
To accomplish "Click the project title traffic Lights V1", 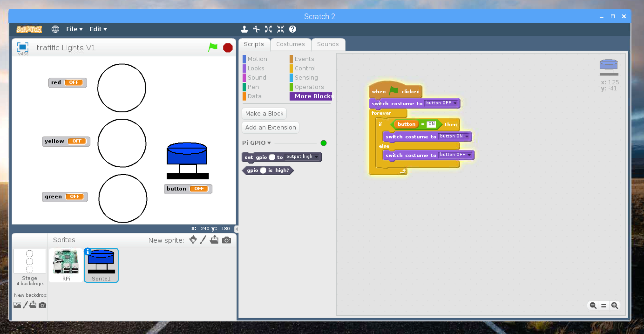I will (66, 48).
